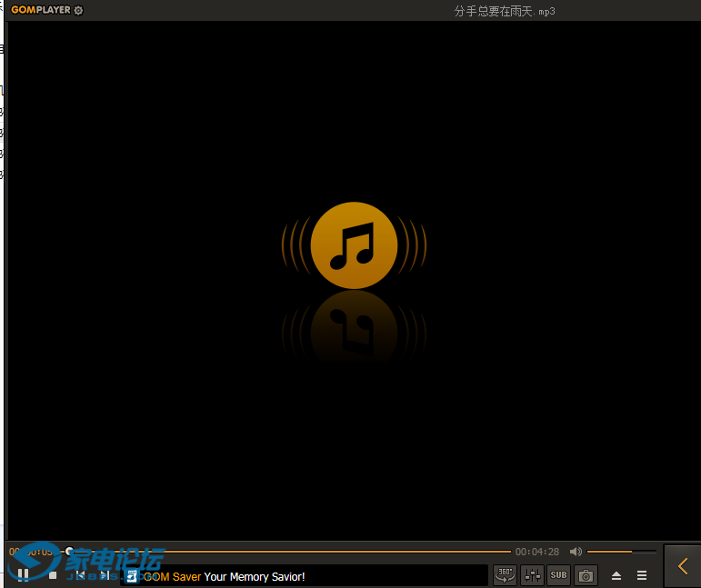Open settings via the gear icon

point(78,10)
